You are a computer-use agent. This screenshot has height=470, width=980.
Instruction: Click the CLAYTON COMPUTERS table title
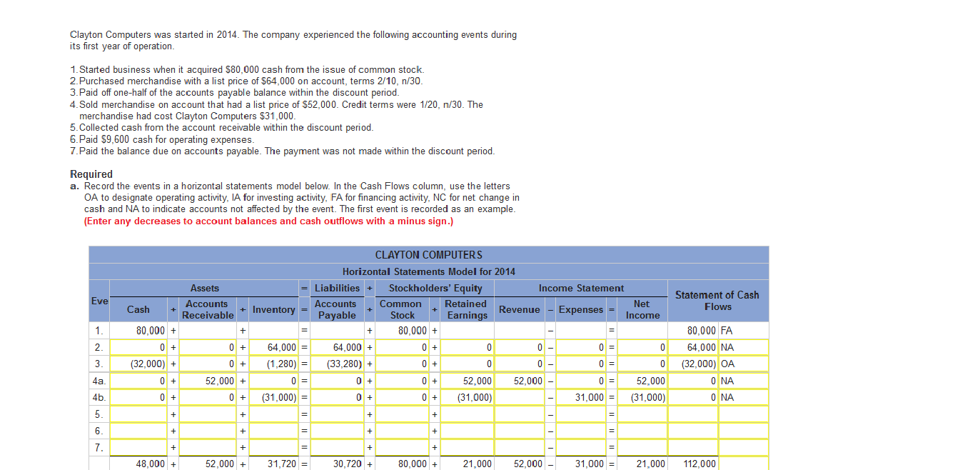coord(429,255)
